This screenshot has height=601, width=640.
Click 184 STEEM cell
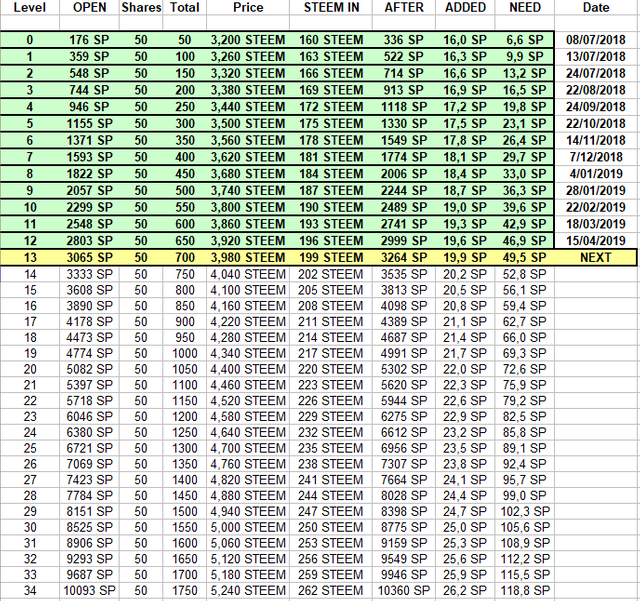[x=331, y=174]
